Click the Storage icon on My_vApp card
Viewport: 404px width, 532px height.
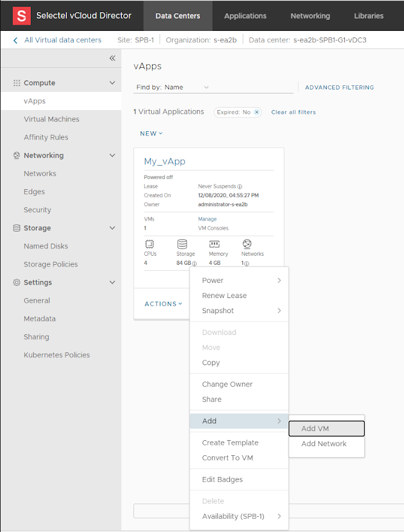click(182, 244)
